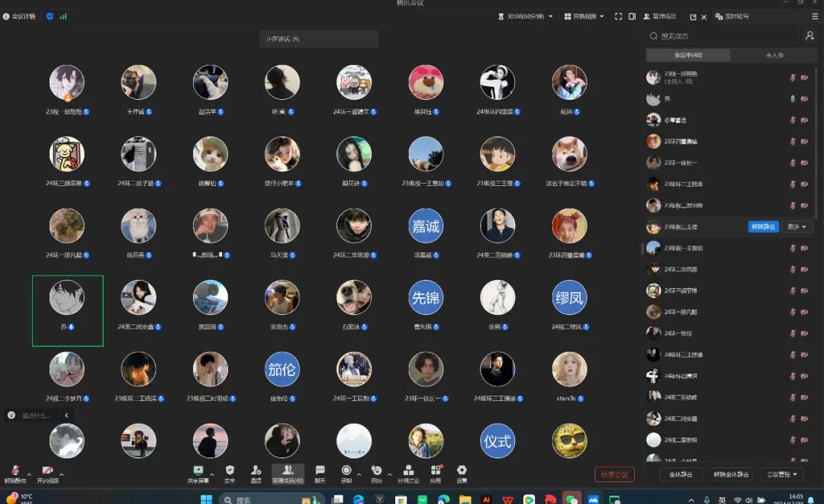Click the Share Screen (共享屏幕) icon
Viewport: 824px width, 504px height.
tap(198, 471)
